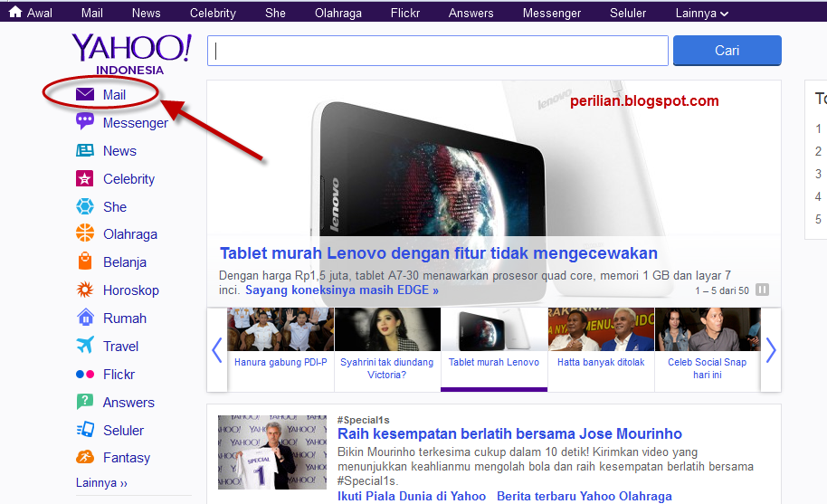This screenshot has width=827, height=504.
Task: Click the Lenovo tablet hero image
Action: tap(494, 194)
